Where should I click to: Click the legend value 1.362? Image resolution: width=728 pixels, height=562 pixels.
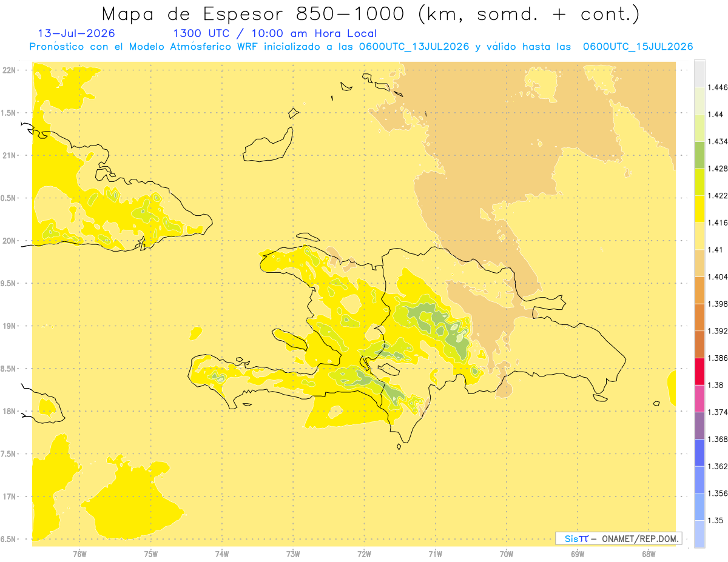pos(718,466)
